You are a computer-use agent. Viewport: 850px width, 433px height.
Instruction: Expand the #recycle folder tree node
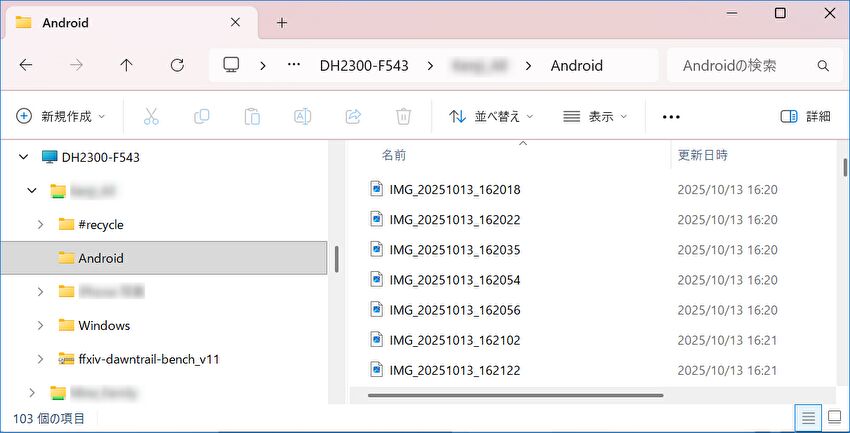[x=40, y=224]
